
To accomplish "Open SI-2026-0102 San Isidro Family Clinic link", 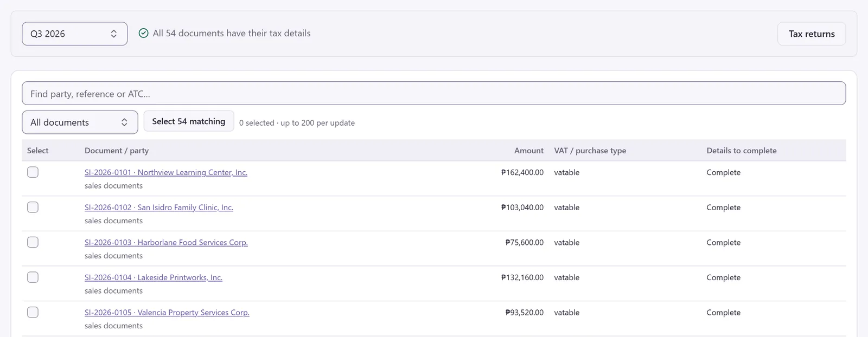I will 159,208.
